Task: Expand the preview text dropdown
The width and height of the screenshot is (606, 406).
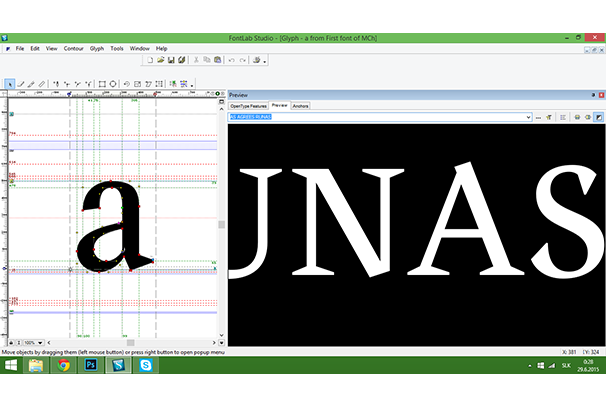Action: coord(527,117)
